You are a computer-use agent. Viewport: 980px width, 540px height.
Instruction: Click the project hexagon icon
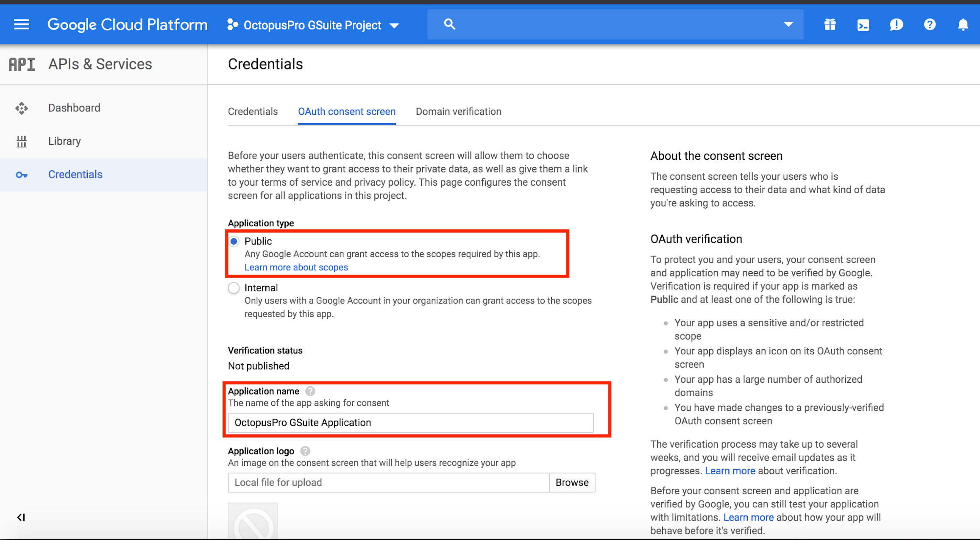232,25
